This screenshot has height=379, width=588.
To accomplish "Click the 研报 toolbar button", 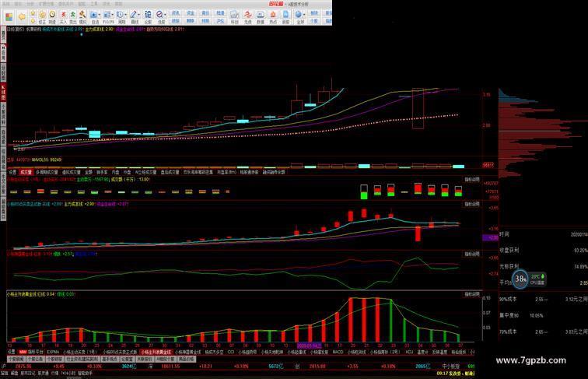I will point(176,21).
